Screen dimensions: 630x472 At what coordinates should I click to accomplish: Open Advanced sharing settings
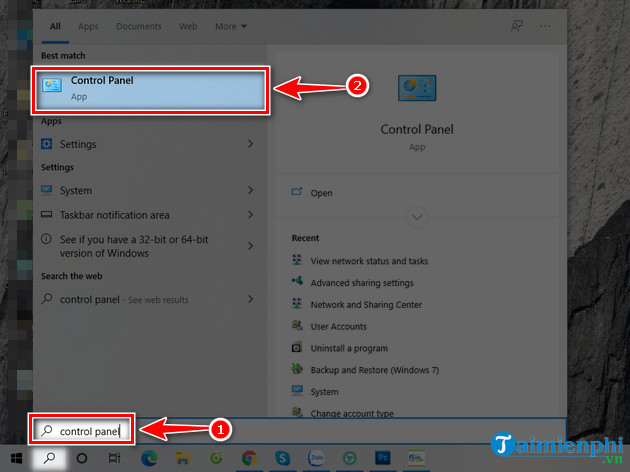point(362,283)
